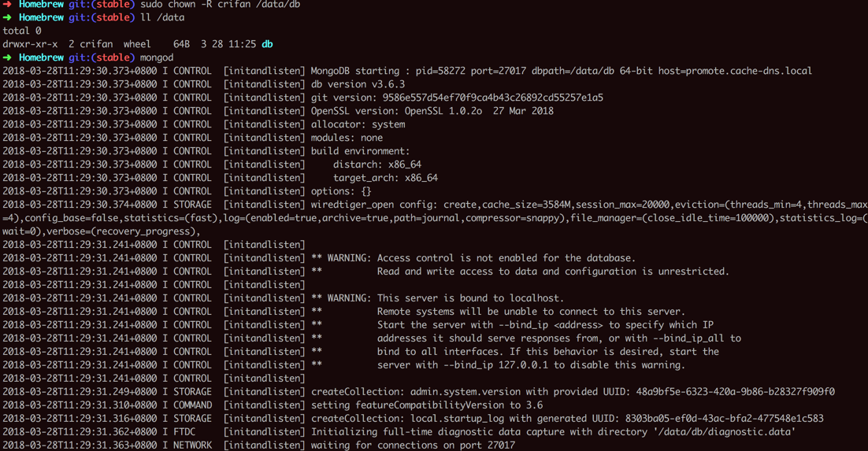The width and height of the screenshot is (868, 451).
Task: Click 'dbpath=/data/db' in the startup line
Action: pyautogui.click(x=573, y=71)
